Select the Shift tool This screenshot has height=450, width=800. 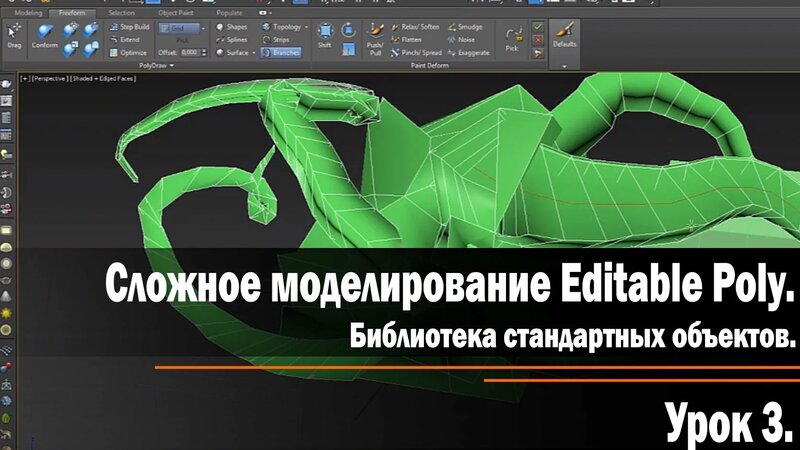click(x=325, y=36)
